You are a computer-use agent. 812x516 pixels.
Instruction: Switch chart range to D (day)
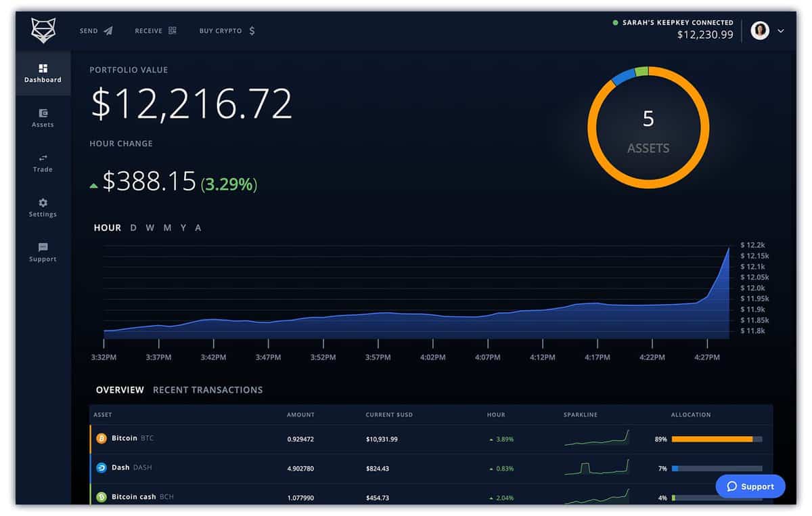(133, 228)
